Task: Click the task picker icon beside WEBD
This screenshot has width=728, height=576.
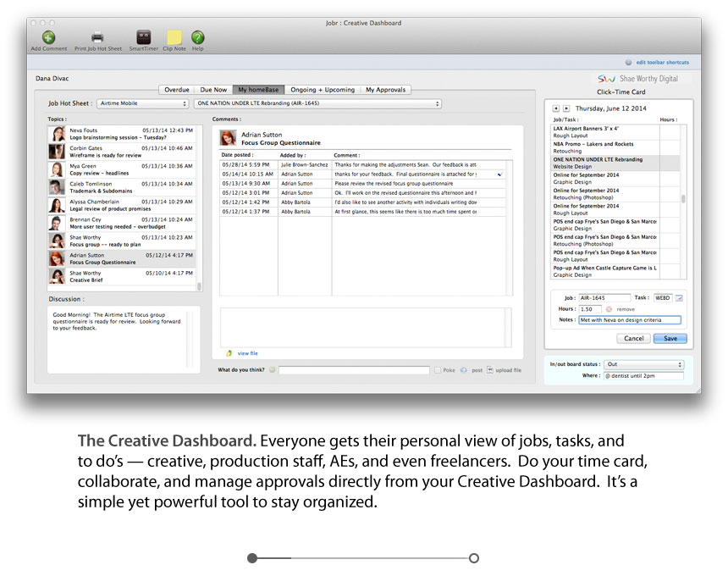Action: coord(679,298)
